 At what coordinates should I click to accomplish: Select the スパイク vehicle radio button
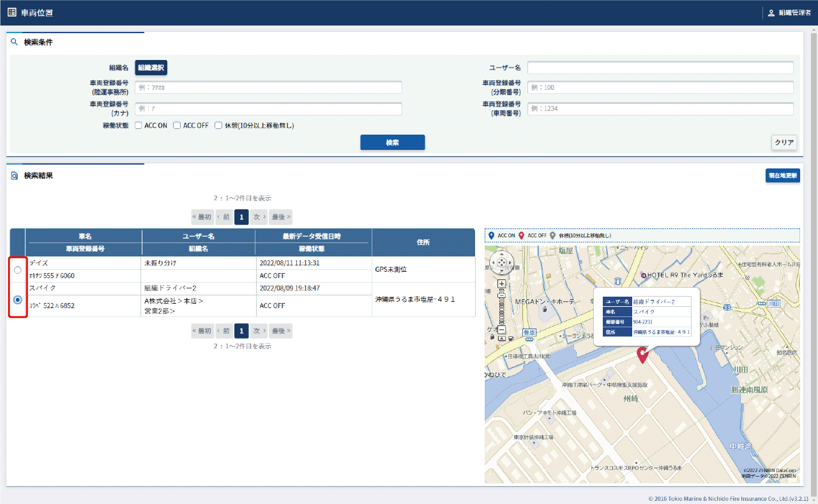pos(17,299)
